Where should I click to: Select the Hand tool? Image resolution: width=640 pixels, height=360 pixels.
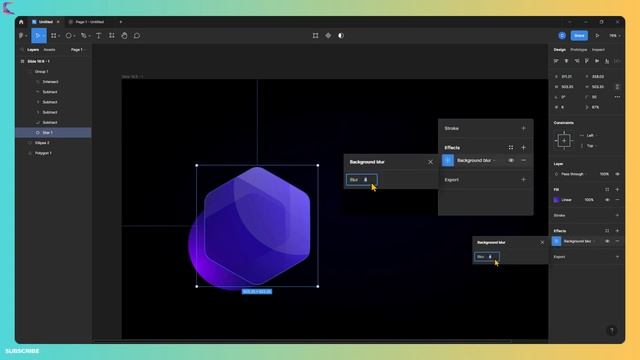tap(124, 36)
